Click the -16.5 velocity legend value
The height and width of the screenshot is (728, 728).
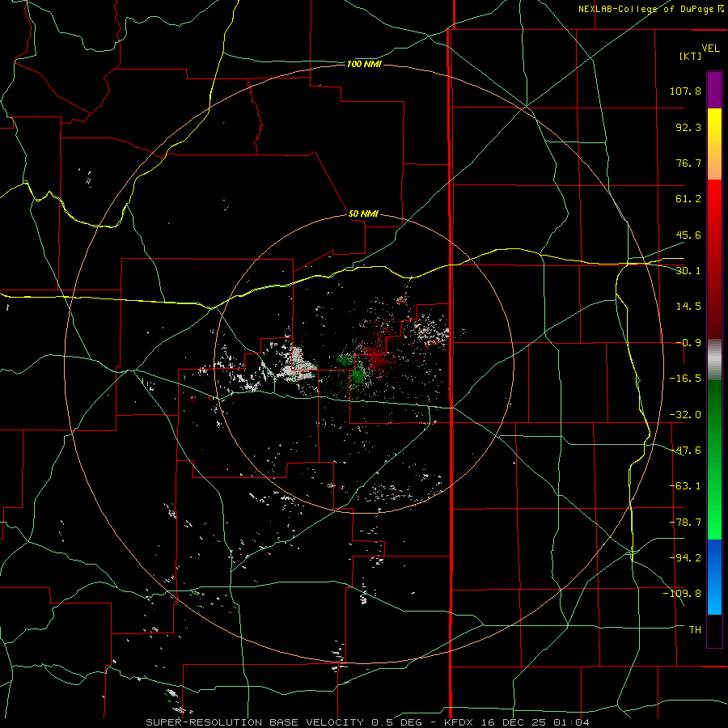685,379
